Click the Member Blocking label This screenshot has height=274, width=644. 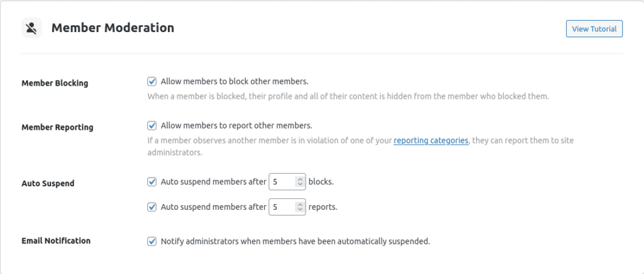tap(55, 83)
